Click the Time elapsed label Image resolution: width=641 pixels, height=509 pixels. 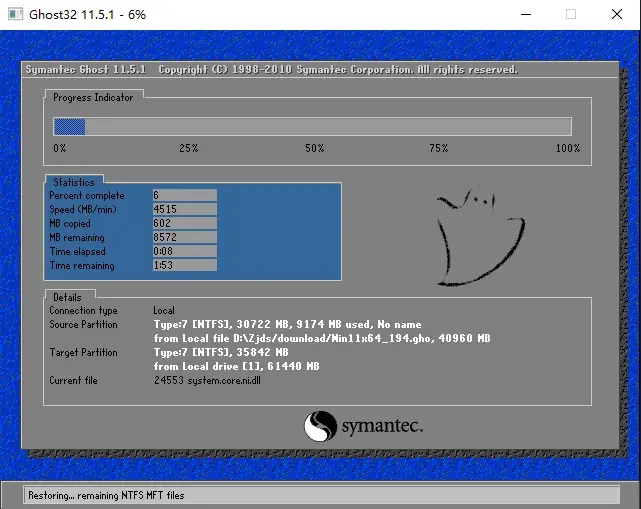(x=78, y=251)
